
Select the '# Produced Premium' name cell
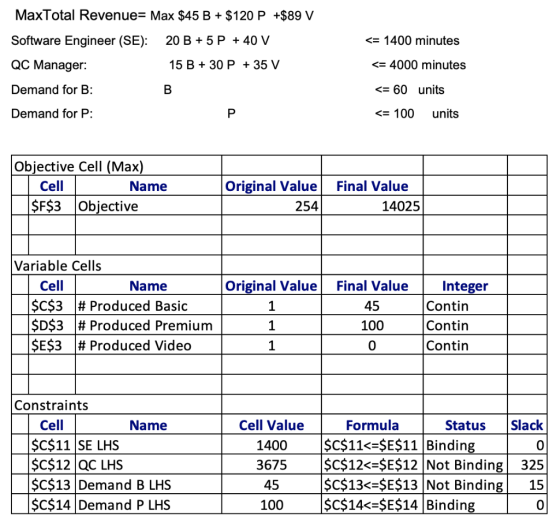click(148, 325)
